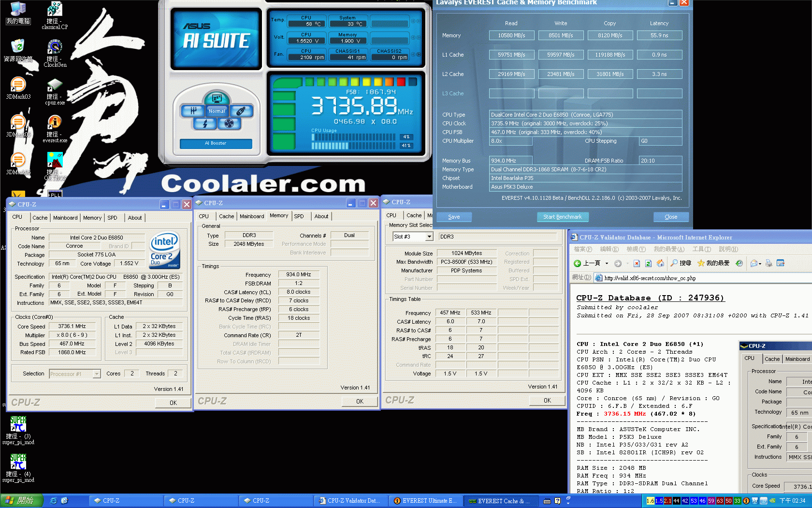Image resolution: width=812 pixels, height=508 pixels.
Task: Click CPU temperature 58 °C readout
Action: pyautogui.click(x=306, y=24)
